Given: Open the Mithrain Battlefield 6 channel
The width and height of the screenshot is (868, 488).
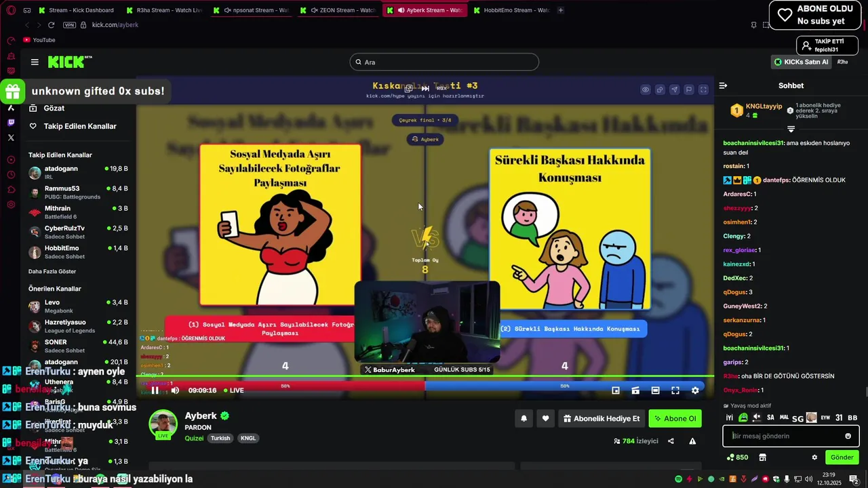Looking at the screenshot, I should point(78,212).
